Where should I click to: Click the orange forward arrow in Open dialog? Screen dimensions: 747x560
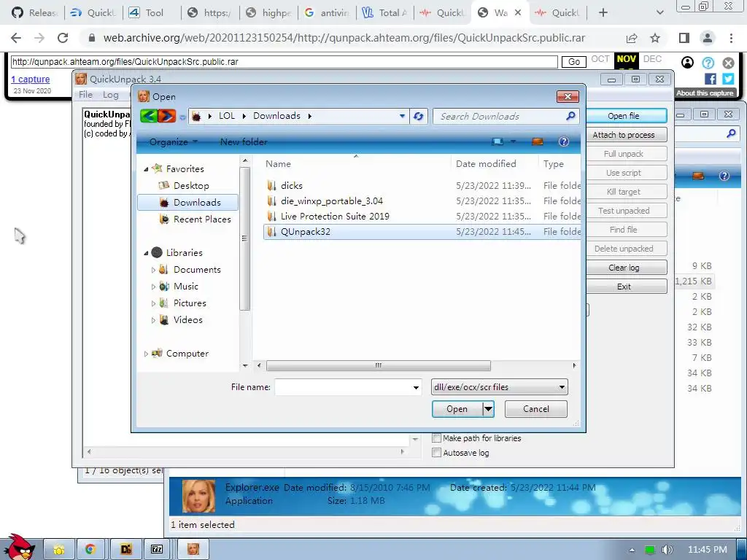[x=167, y=116]
